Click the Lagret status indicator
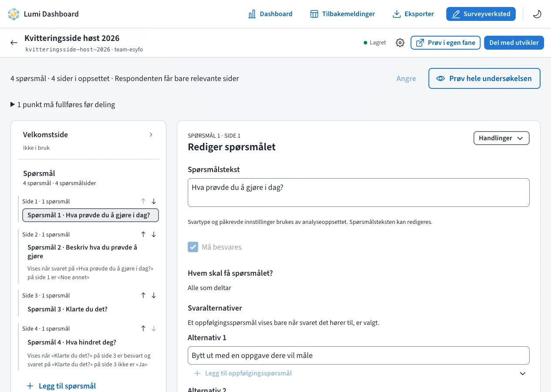Screen dimensions: 551x392 click(x=375, y=43)
